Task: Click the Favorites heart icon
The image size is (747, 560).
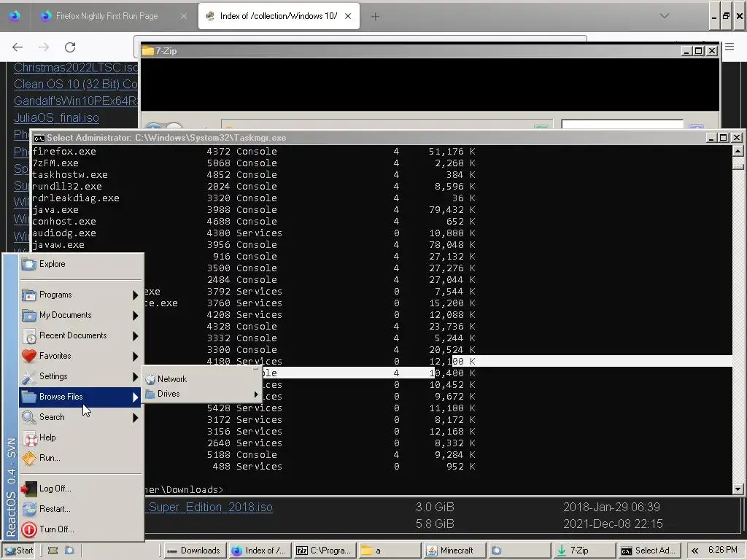Action: (29, 356)
